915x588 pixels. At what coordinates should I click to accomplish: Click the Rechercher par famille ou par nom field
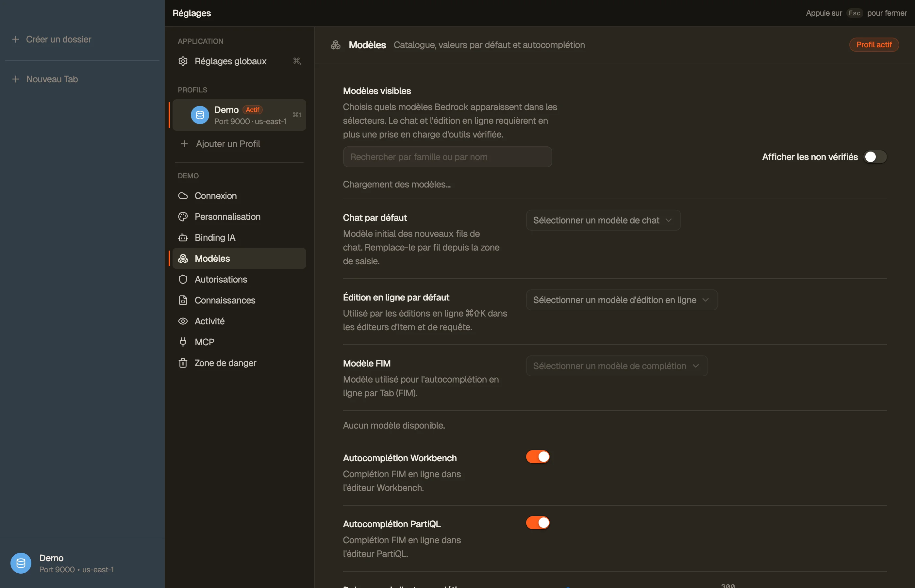pos(447,157)
